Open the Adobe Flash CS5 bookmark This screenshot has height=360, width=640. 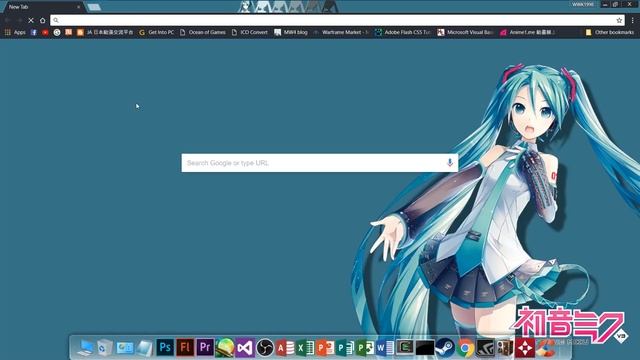[x=403, y=32]
